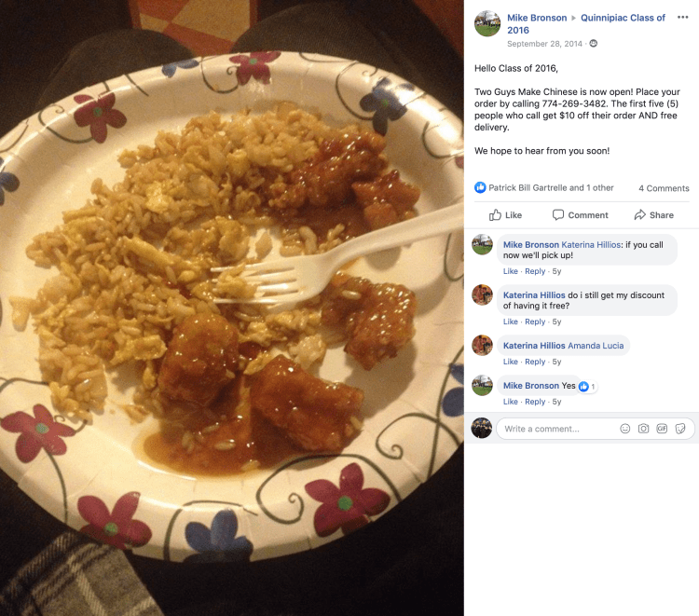This screenshot has width=699, height=616.
Task: Open the post options ellipsis menu
Action: point(682,18)
